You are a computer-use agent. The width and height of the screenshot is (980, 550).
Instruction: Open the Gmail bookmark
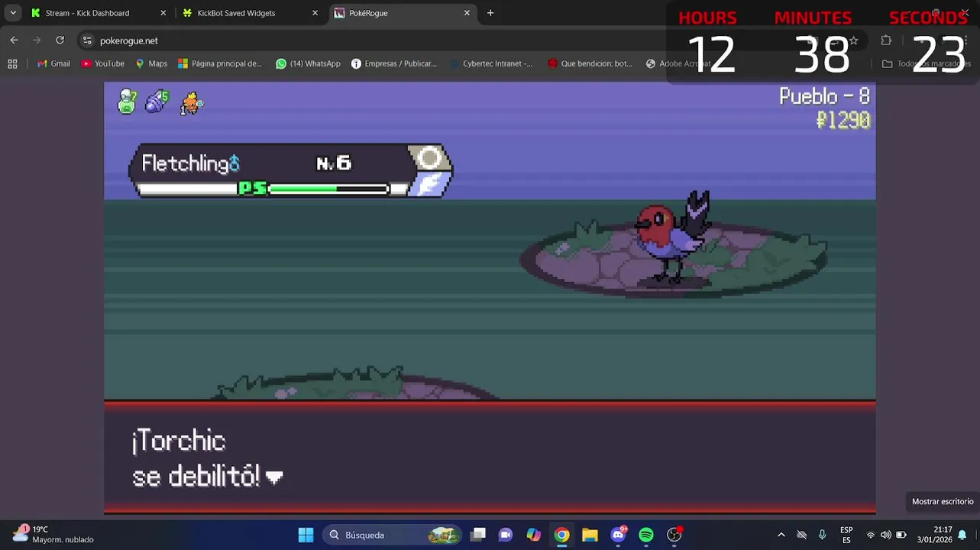[x=53, y=63]
